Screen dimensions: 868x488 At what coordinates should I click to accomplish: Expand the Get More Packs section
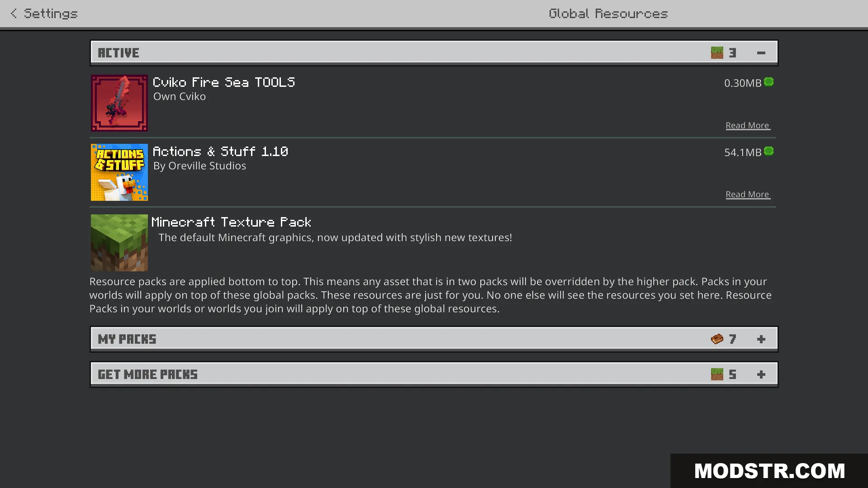pos(761,374)
